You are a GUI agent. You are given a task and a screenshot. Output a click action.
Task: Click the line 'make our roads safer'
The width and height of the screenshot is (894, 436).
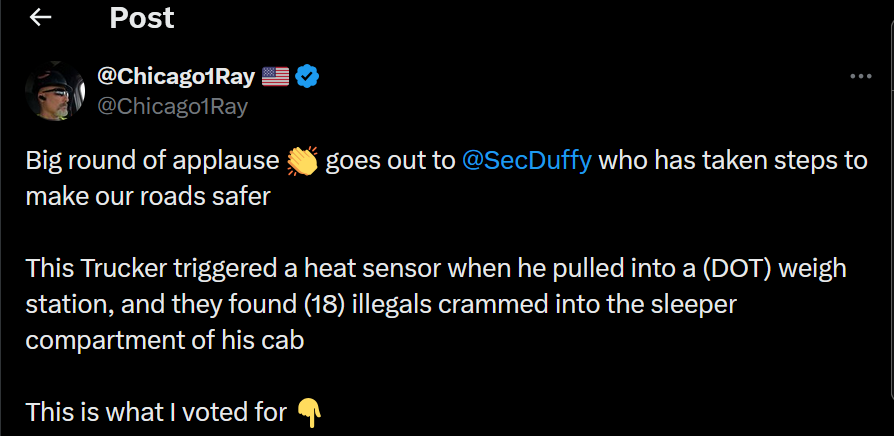point(148,196)
